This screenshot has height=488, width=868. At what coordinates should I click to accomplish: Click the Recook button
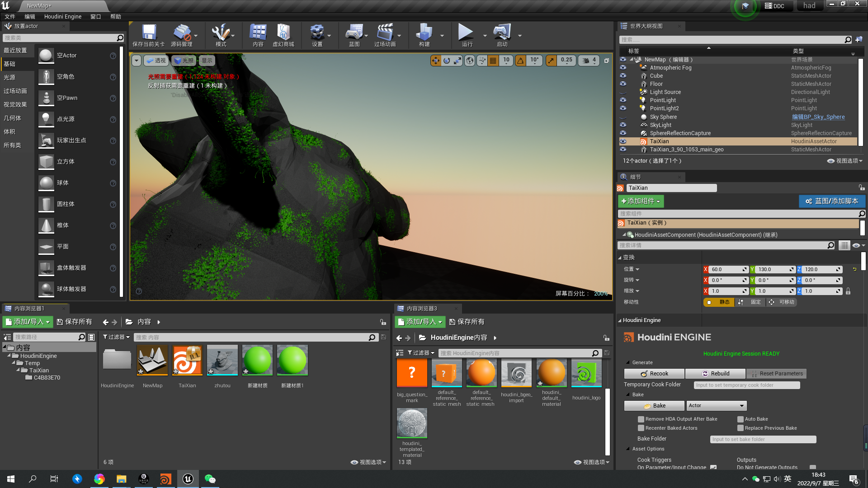[x=654, y=373]
